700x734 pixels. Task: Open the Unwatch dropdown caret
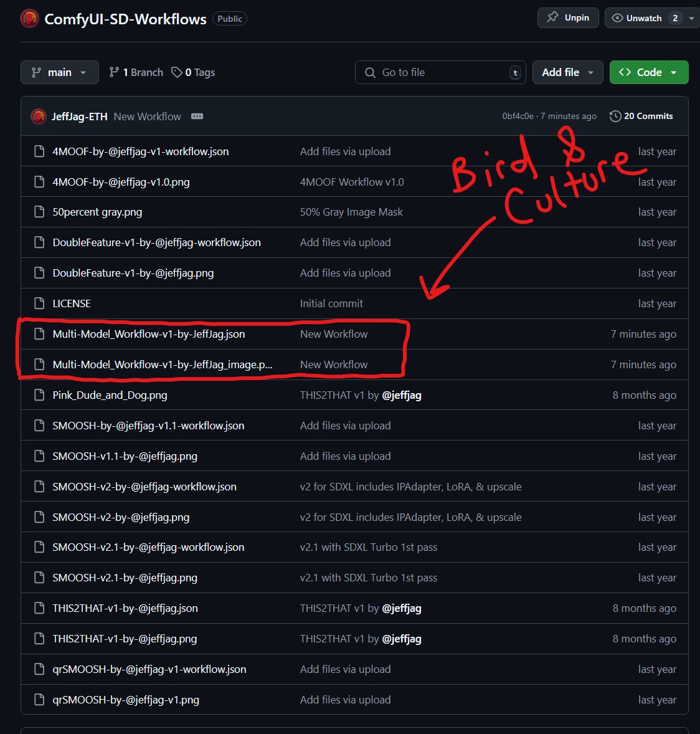(691, 18)
